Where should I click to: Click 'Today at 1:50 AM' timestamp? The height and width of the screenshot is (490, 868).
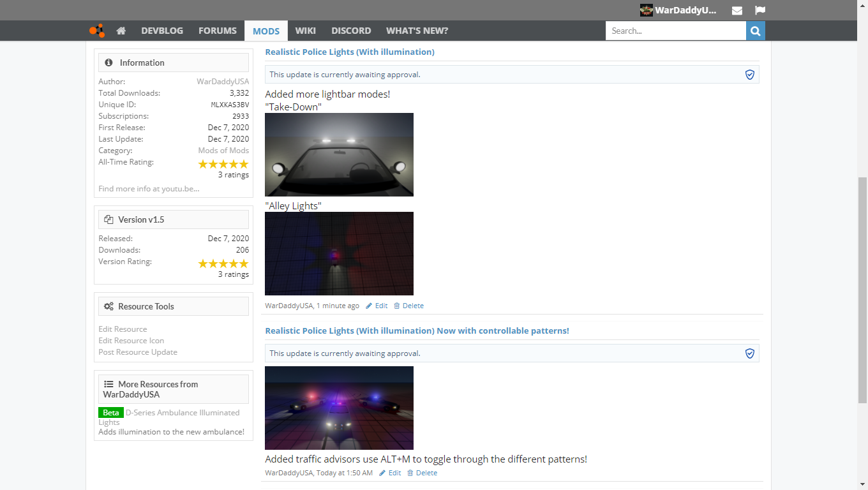[345, 473]
